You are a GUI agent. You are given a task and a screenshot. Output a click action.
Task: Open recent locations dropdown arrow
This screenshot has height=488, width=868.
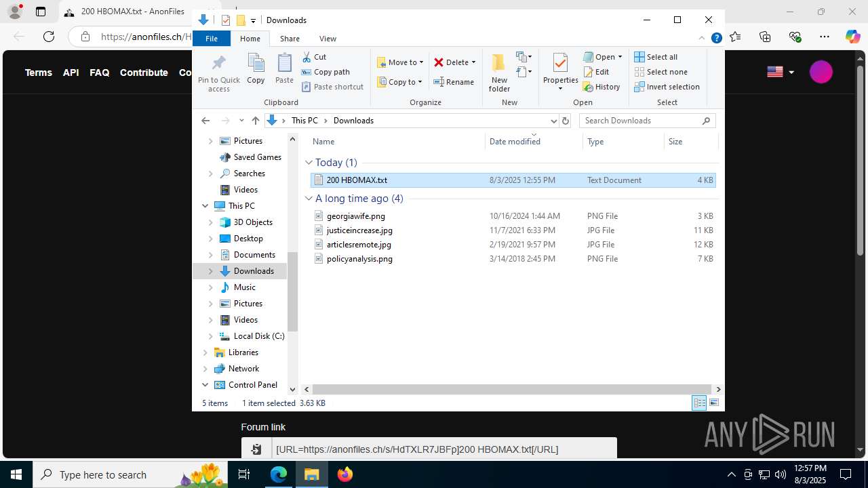tap(241, 121)
